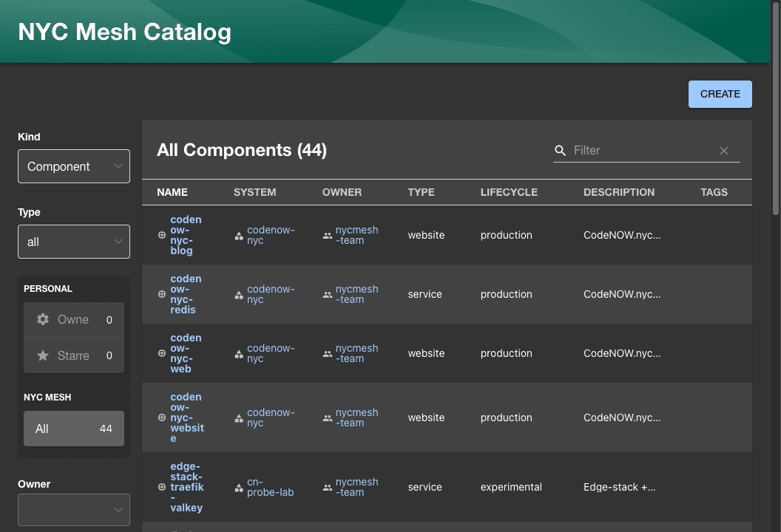Expand the Owner filter dropdown
Screen dimensions: 781x532
tap(74, 510)
